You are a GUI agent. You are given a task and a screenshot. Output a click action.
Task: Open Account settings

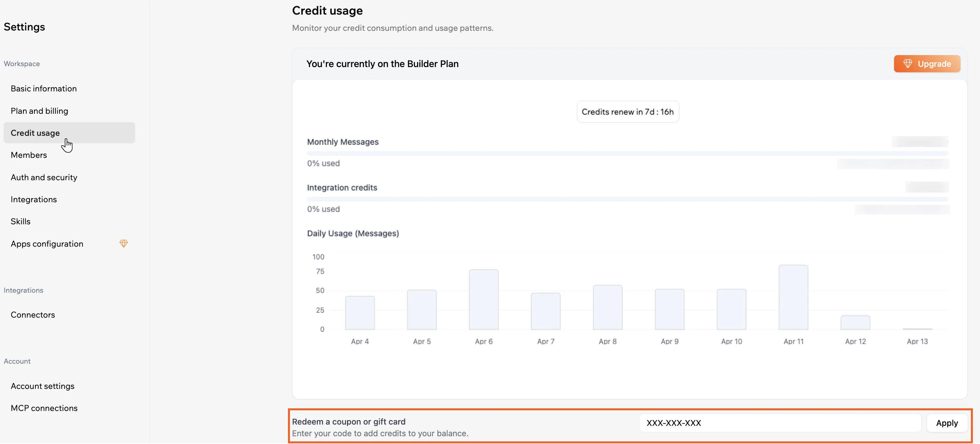point(42,386)
